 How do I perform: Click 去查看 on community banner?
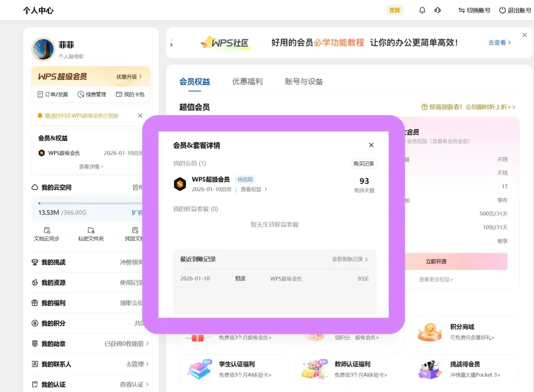click(x=499, y=43)
